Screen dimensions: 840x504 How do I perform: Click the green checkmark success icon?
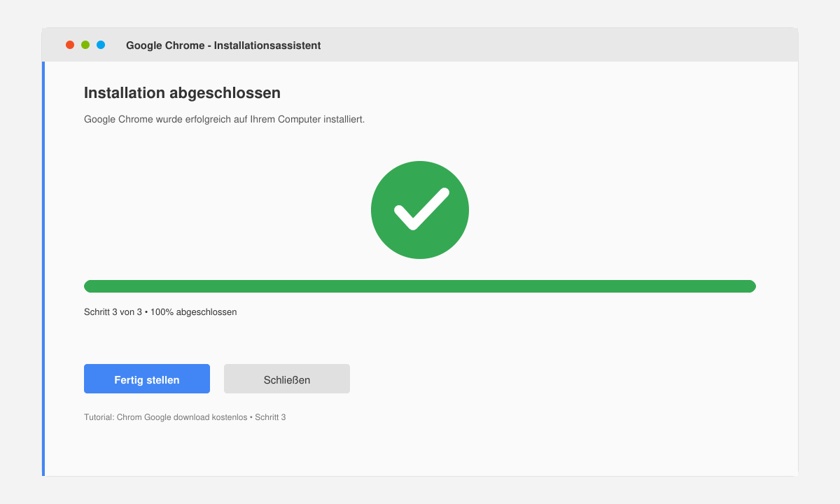pos(420,210)
